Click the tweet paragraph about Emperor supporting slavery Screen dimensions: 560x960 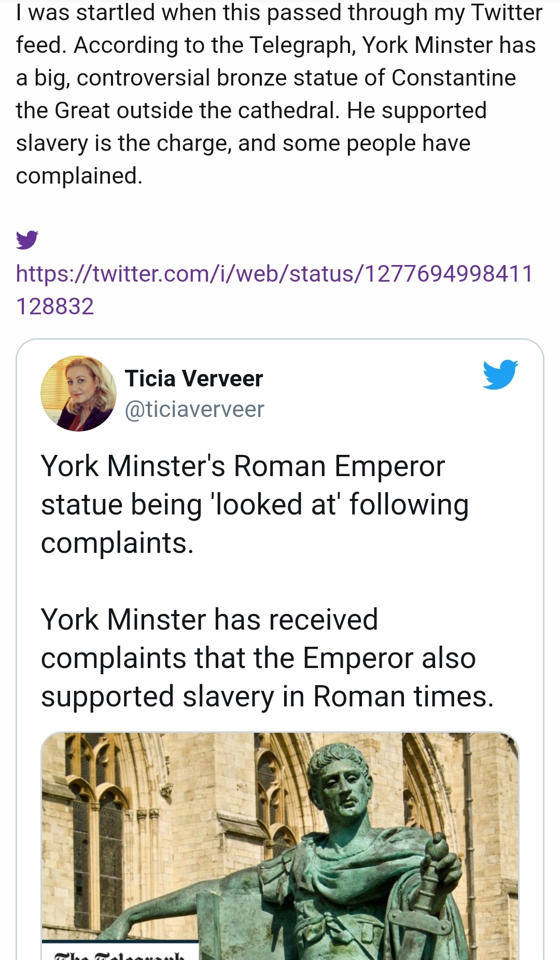point(267,658)
